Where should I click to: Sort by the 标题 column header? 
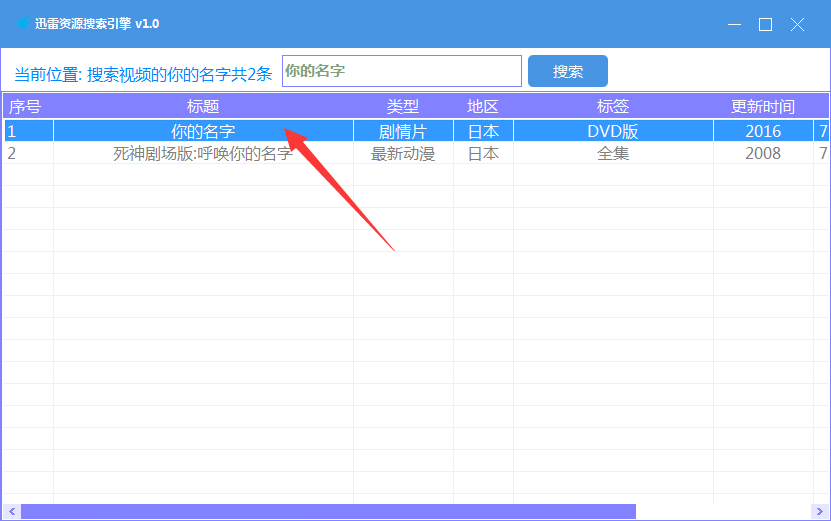[203, 107]
